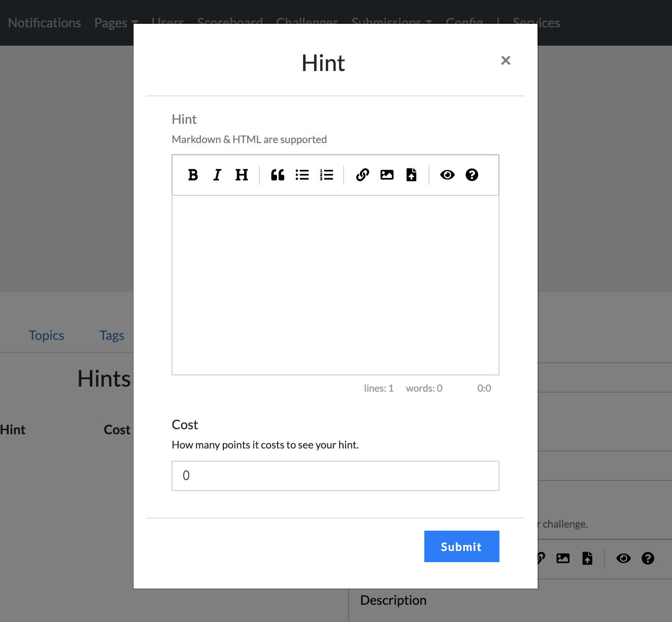Insert a heading in the hint editor
Screen dimensions: 672x622
click(x=242, y=175)
